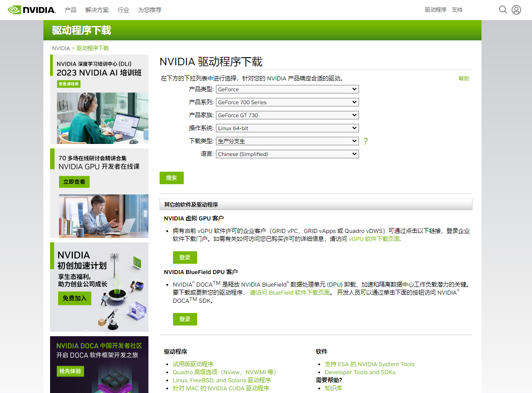Click the NVIDIA breadcrumb link
Screen dimensions: 532x393
(x=61, y=48)
